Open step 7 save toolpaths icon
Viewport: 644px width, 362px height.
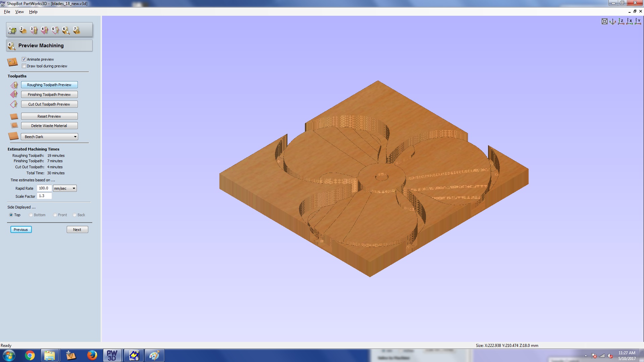coord(77,31)
